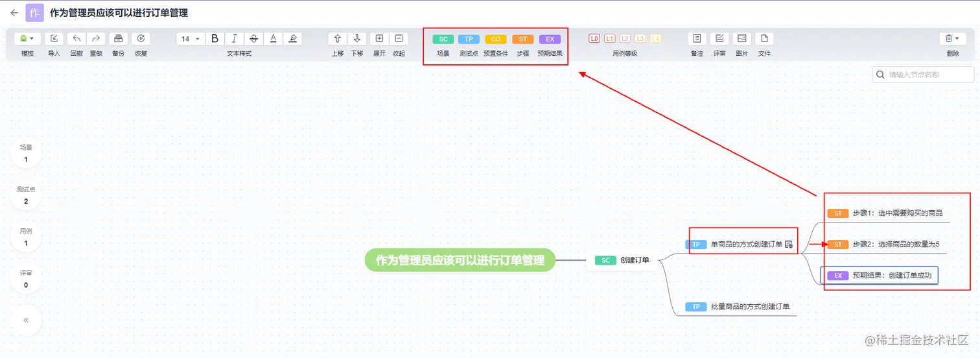
Task: Apply the EX 预期结果 tag
Action: pos(550,40)
